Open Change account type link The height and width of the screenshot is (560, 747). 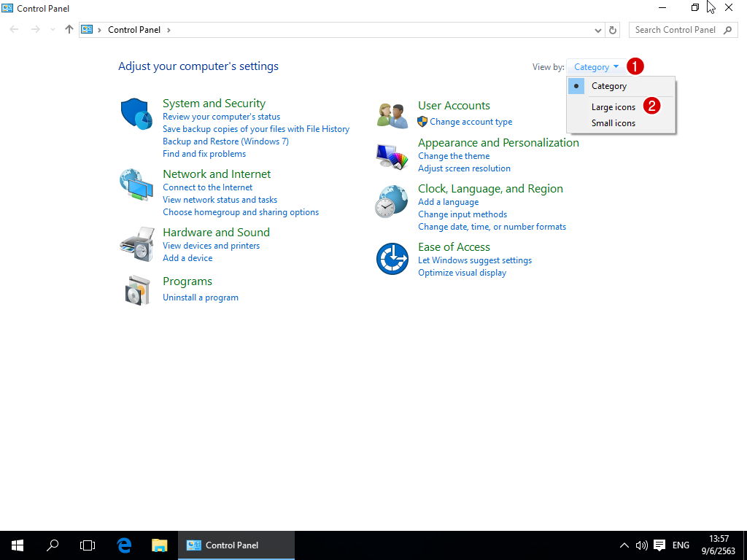471,122
